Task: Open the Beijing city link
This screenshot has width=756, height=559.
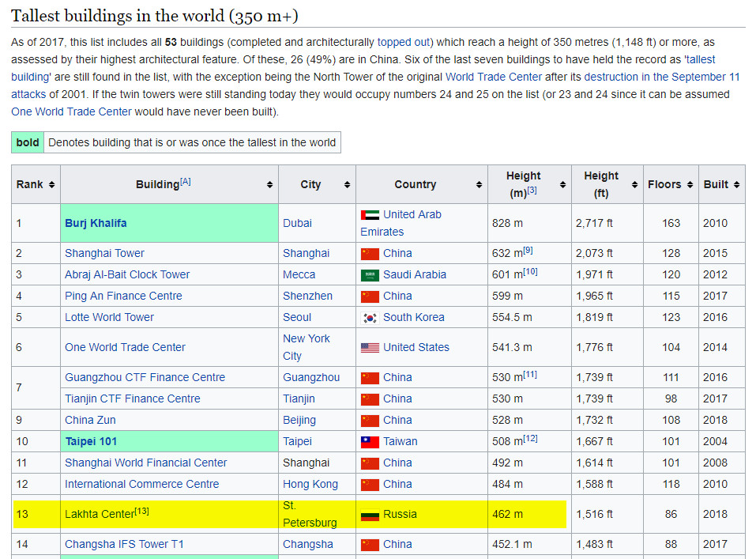Action: pyautogui.click(x=299, y=420)
